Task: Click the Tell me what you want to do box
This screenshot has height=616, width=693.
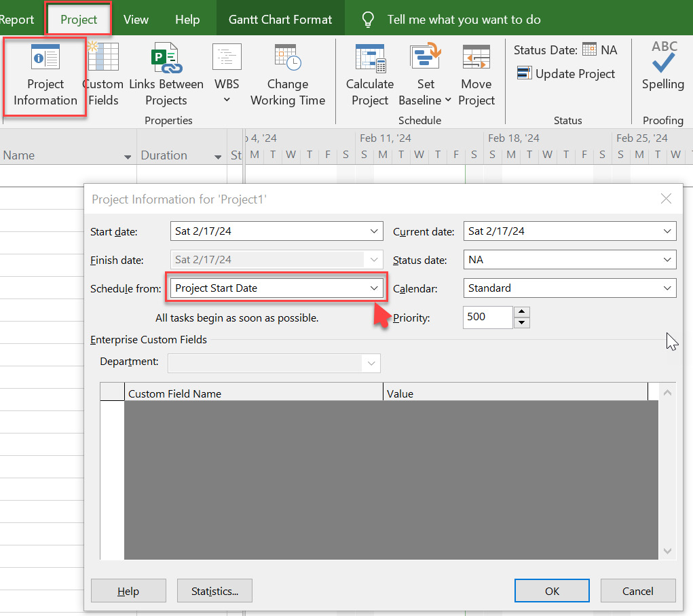Action: (464, 20)
